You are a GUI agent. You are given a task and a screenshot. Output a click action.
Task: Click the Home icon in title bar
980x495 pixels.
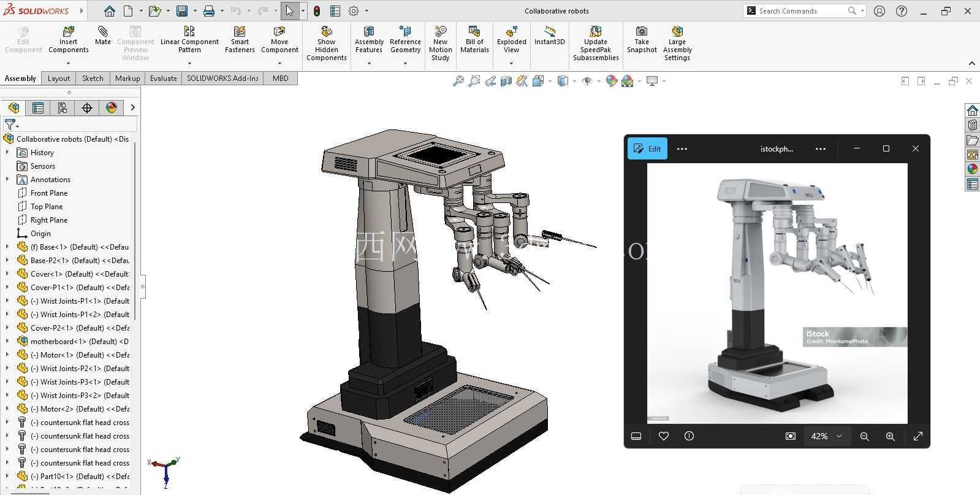tap(109, 11)
